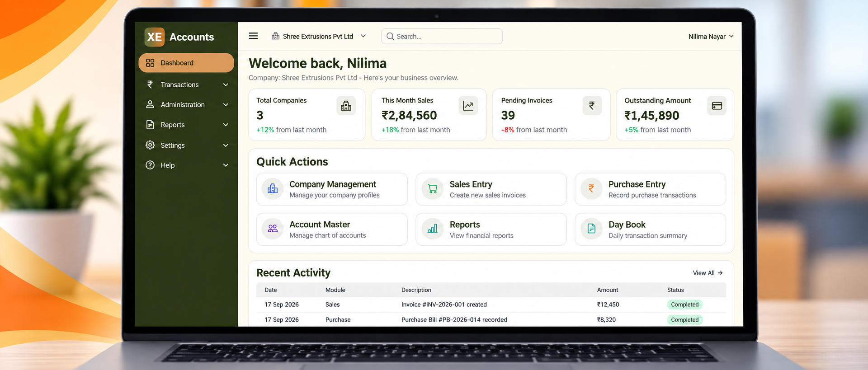Viewport: 868px width, 370px height.
Task: Open the company selector dropdown chevron
Action: [363, 36]
